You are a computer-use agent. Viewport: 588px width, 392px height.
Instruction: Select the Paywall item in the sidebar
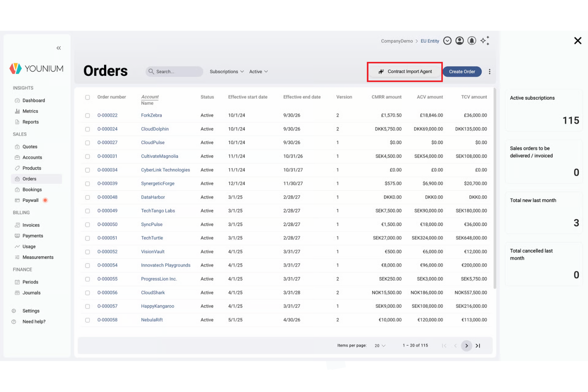[x=29, y=200]
